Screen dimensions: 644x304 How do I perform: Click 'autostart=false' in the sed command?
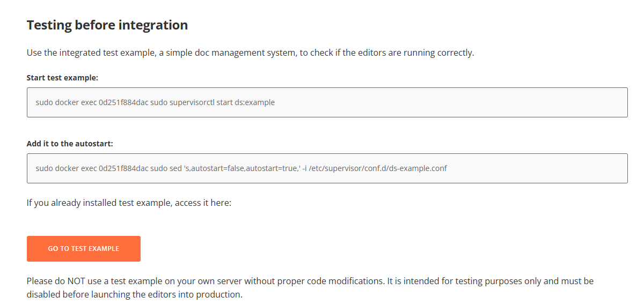[x=215, y=168]
